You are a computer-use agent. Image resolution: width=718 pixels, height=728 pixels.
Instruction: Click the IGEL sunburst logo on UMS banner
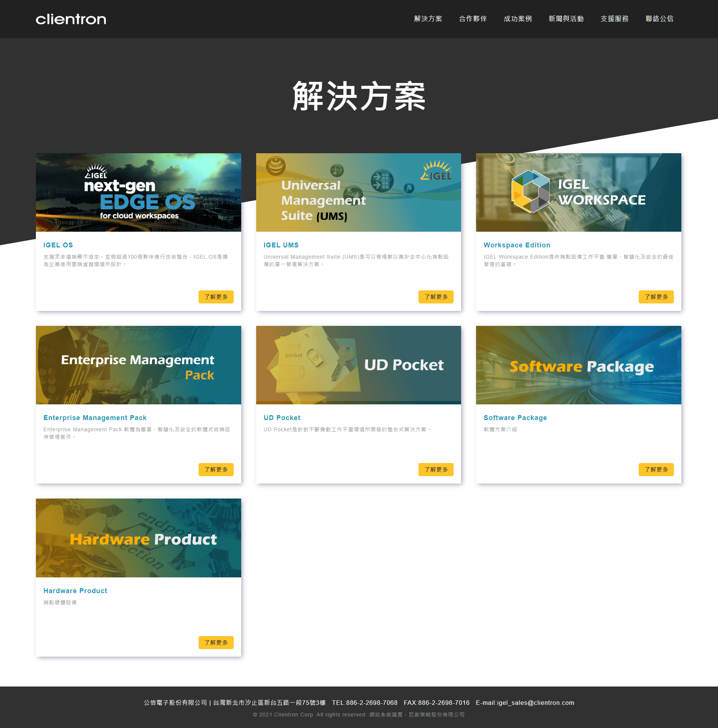pos(436,171)
